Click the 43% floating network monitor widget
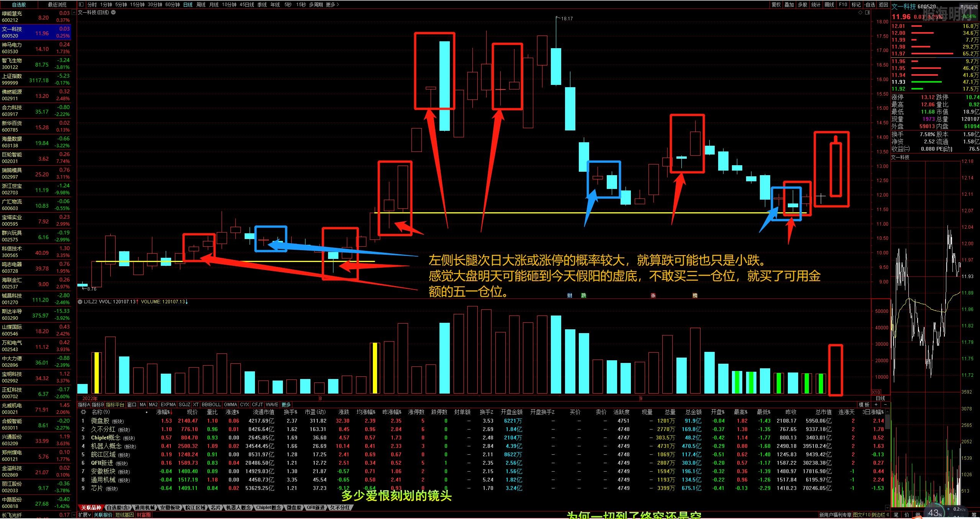Image resolution: width=980 pixels, height=519 pixels. [934, 512]
